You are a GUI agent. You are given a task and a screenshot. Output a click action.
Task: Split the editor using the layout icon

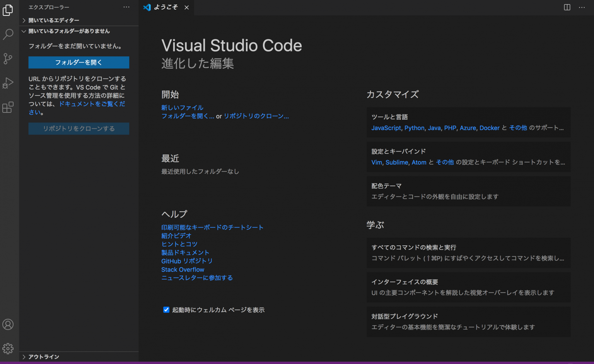pos(567,7)
